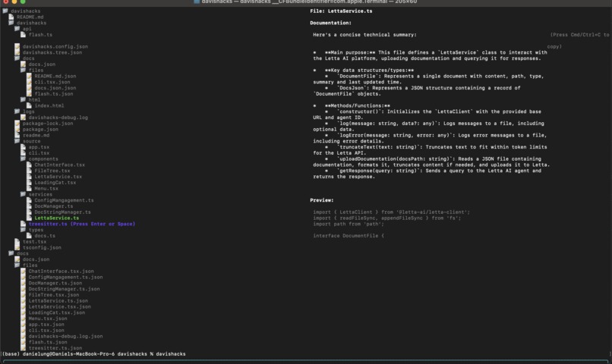Click the icon next to ChatInterface.tsx
Screen dimensions: 612x364
tap(29, 165)
